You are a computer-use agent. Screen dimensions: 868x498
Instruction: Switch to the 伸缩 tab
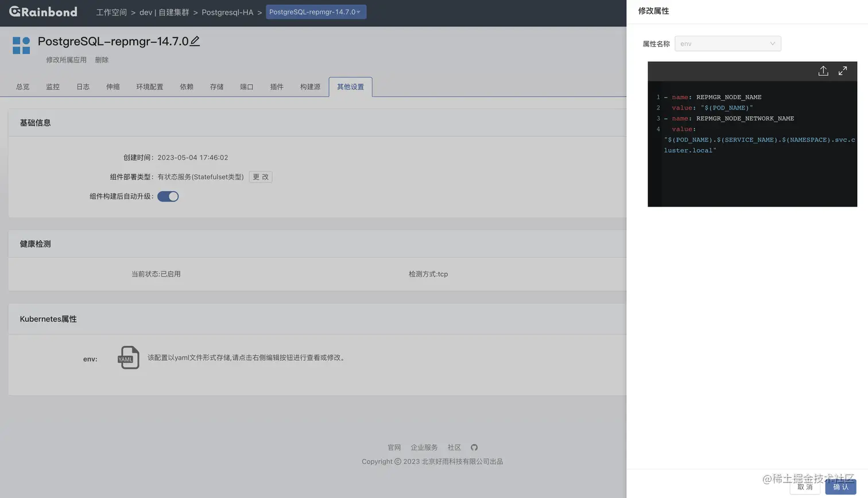(113, 87)
